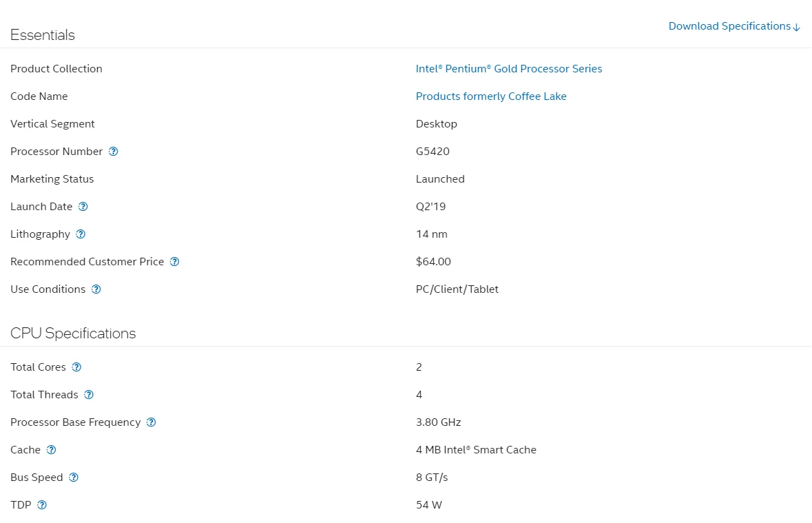Viewport: 812px width, 523px height.
Task: Click the Essentials section heading
Action: (43, 35)
